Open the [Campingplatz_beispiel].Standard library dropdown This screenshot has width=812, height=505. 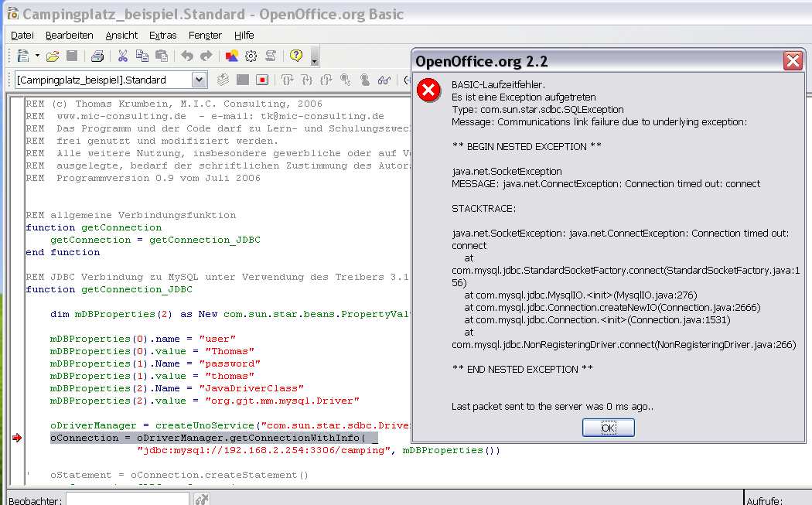point(200,80)
